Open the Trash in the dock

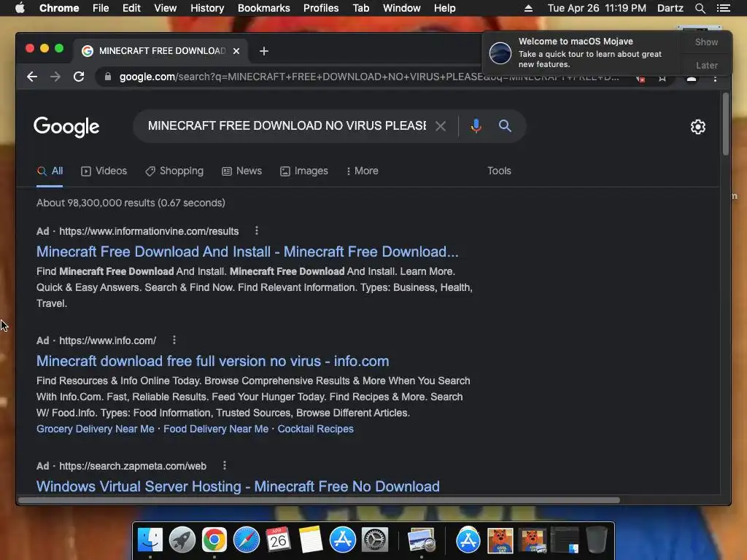597,540
